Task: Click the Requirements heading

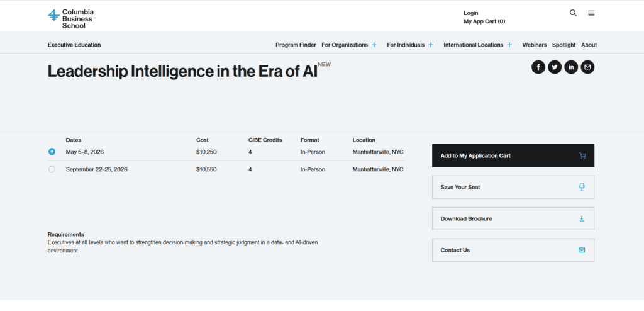Action: click(65, 234)
